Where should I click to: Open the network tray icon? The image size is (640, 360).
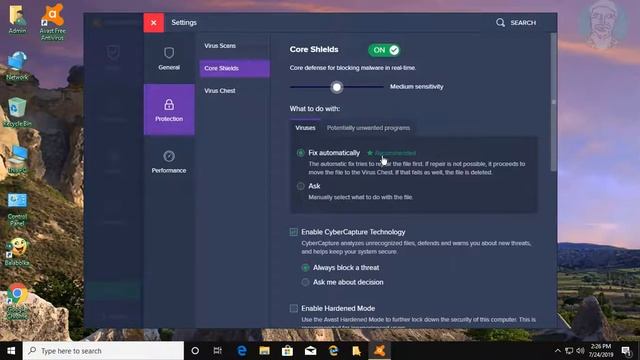click(569, 351)
